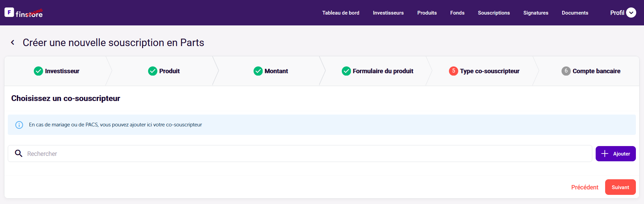The image size is (644, 204).
Task: Click the Suivant button
Action: tap(620, 187)
